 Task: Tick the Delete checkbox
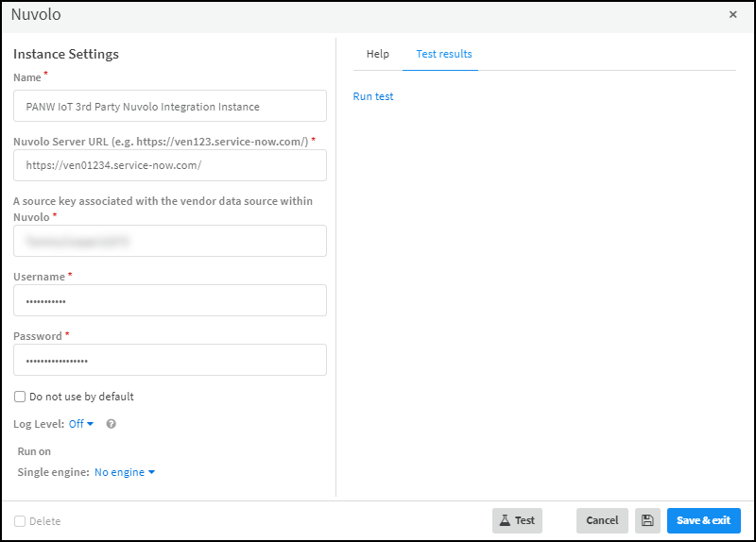point(20,521)
